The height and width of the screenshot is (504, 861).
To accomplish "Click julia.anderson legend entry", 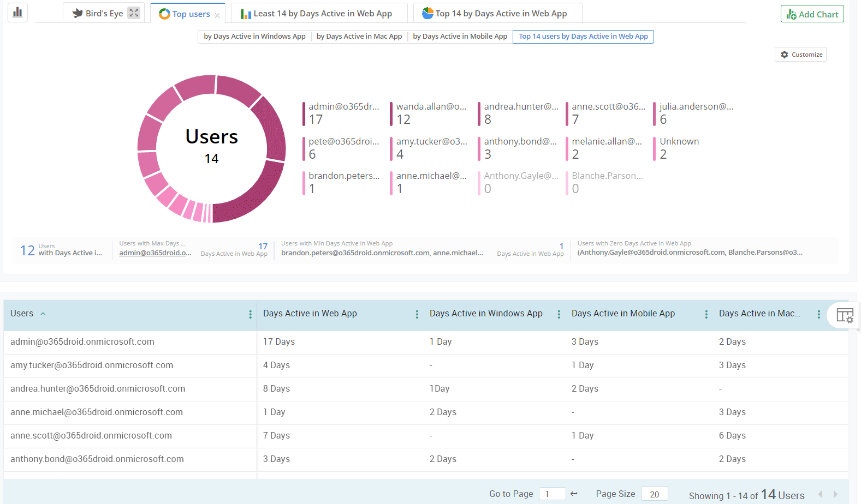I will tap(694, 113).
